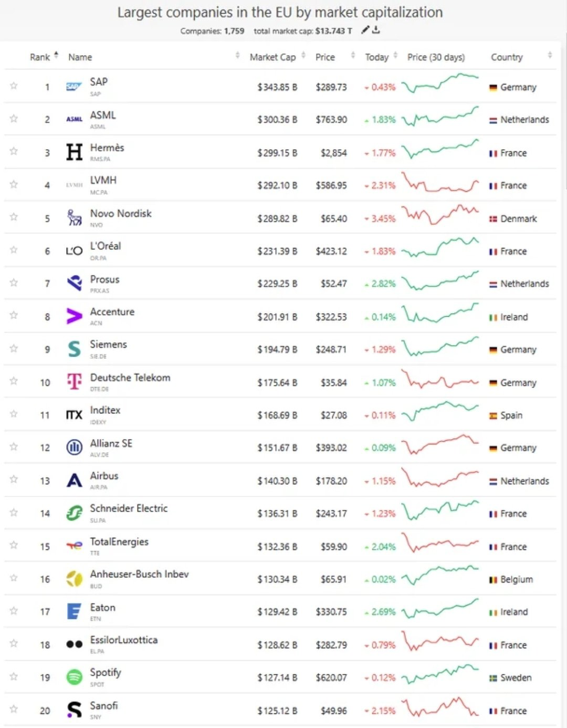
Task: Click the Prosus logo icon
Action: pyautogui.click(x=75, y=283)
